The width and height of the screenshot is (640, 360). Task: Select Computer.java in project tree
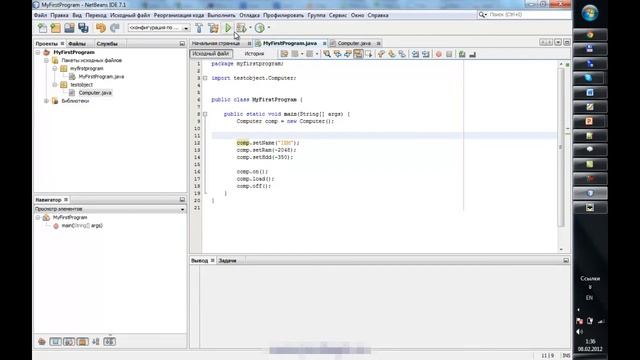95,93
